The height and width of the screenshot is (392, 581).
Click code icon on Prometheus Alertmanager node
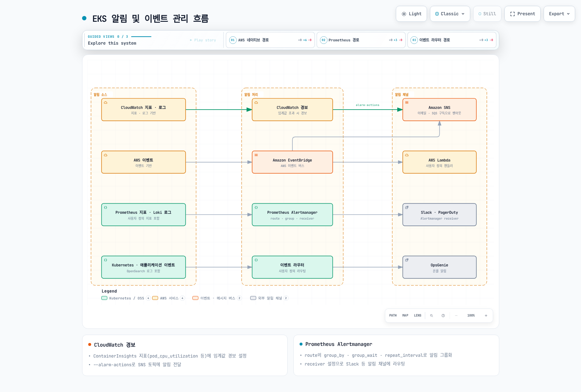256,208
